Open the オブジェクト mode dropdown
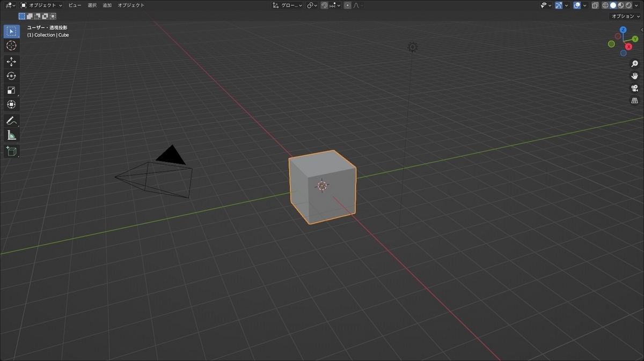The image size is (644, 361). point(41,5)
